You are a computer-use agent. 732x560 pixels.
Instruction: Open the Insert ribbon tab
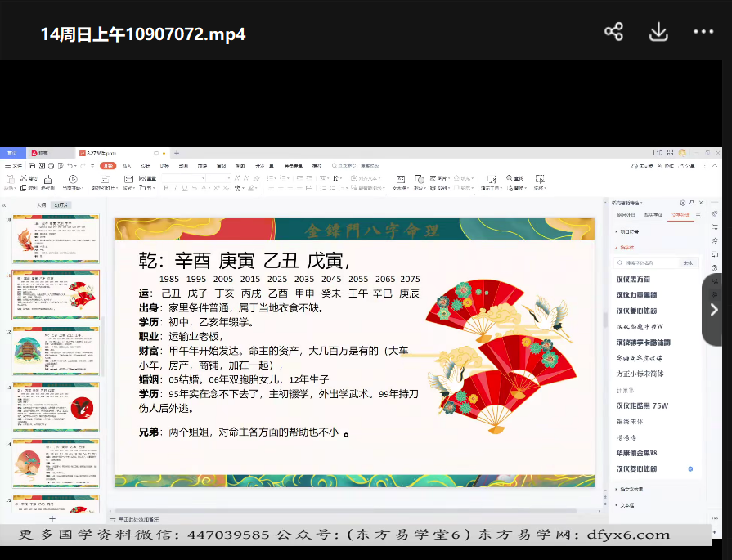click(127, 166)
